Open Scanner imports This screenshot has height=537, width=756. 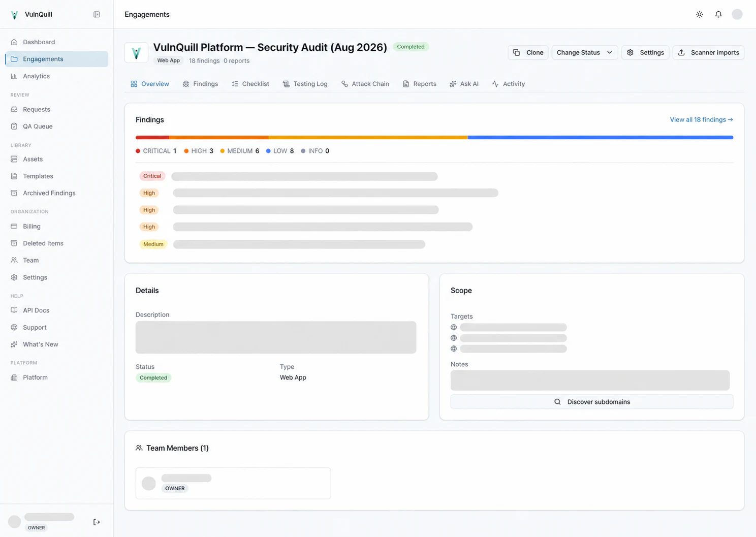[x=708, y=52]
